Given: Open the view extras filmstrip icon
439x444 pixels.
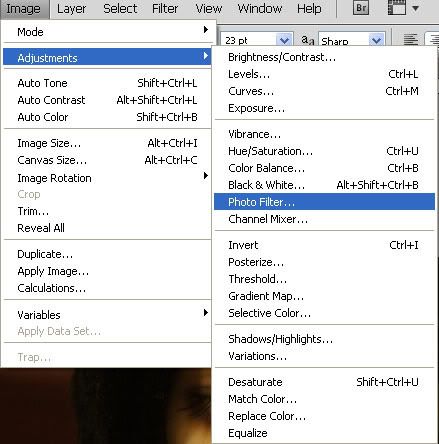Looking at the screenshot, I should tap(397, 8).
